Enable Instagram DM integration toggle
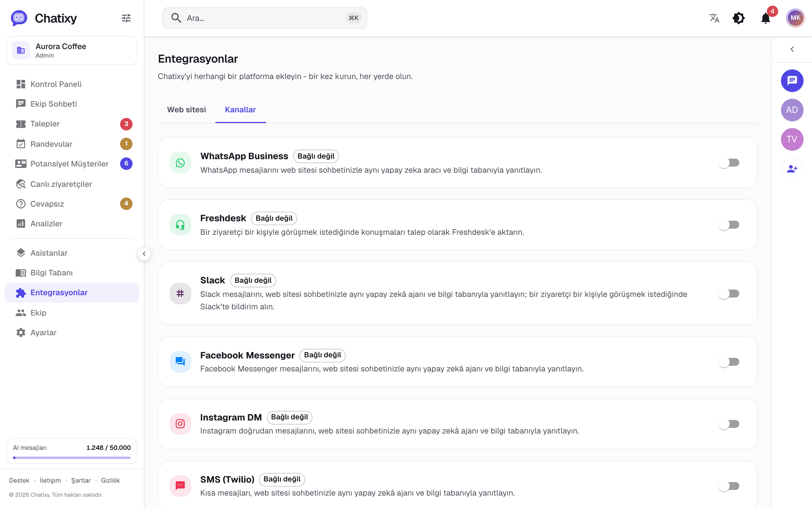Screen dimensions: 812x508 (x=729, y=424)
